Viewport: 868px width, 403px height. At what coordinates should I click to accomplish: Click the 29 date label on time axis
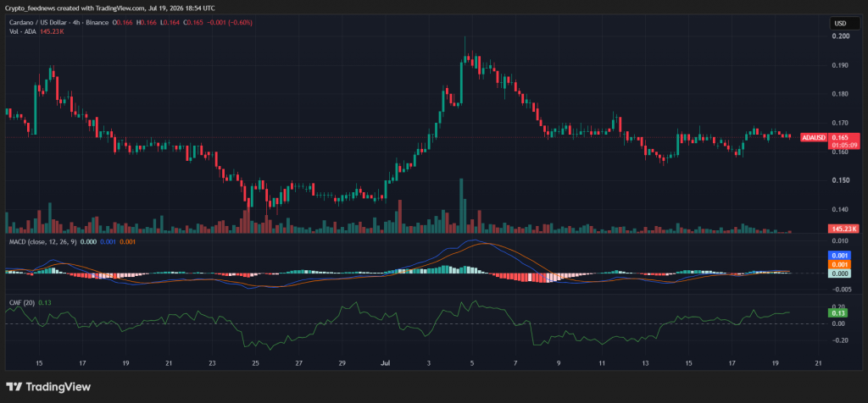(342, 363)
